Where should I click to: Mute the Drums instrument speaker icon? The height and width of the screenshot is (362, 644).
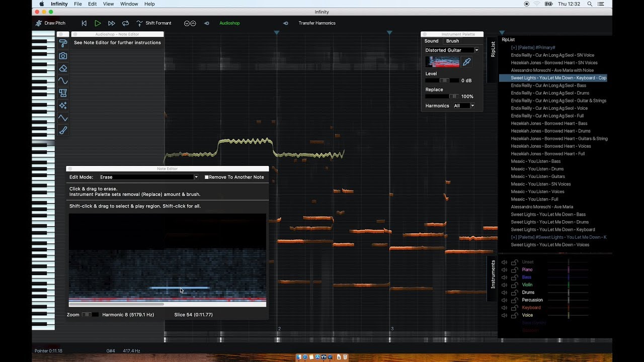point(504,293)
